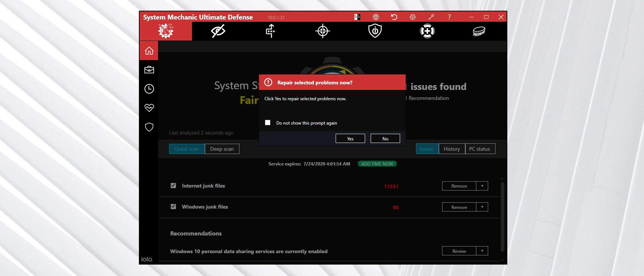Click the clock icon in sidebar
Viewport: 644px width, 276px height.
(x=149, y=89)
